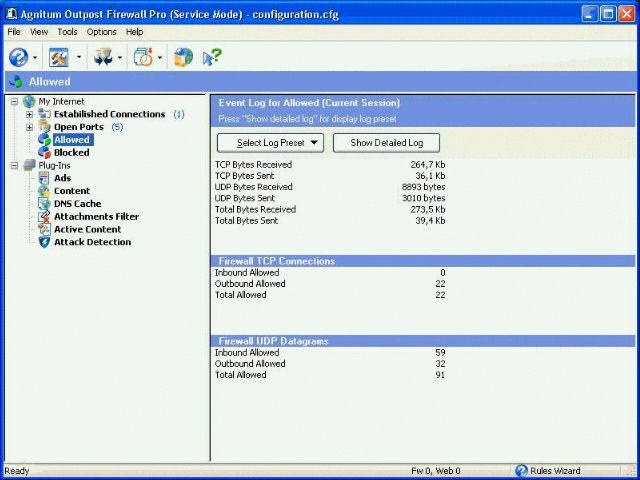The height and width of the screenshot is (480, 640).
Task: Expand the Open Ports node
Action: tap(29, 127)
